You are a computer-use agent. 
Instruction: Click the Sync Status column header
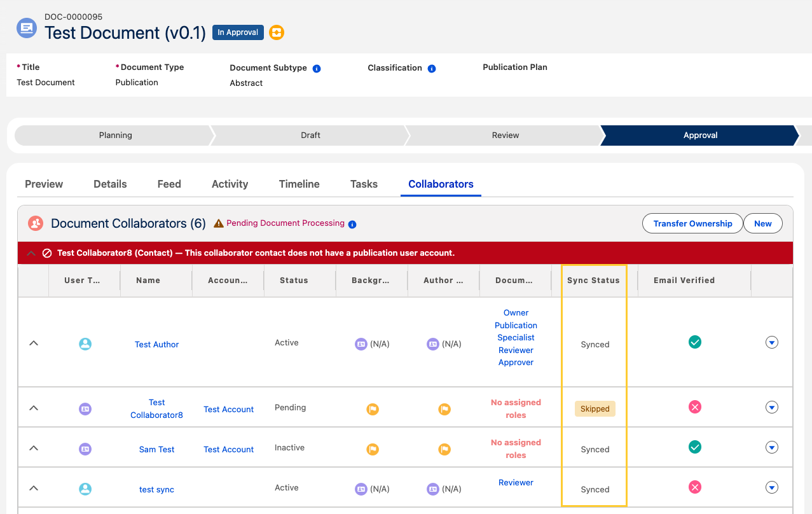pyautogui.click(x=593, y=280)
